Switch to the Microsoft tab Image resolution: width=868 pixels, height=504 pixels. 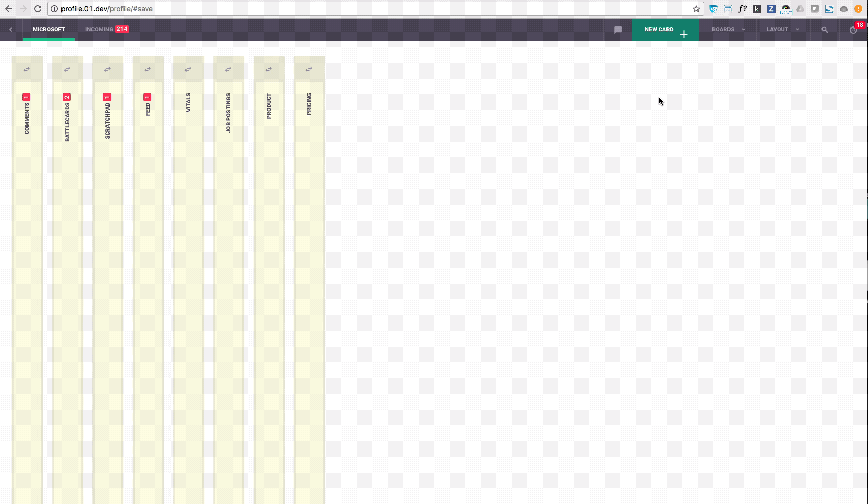point(49,30)
